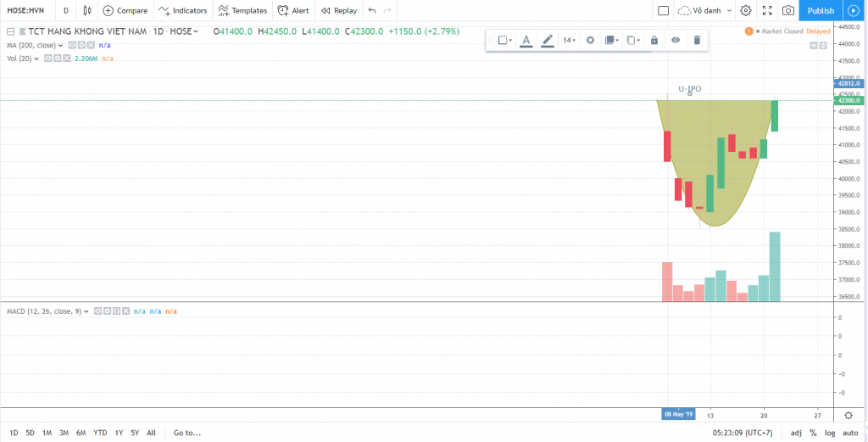
Task: Expand the MA (200, close) indicator menu
Action: (x=60, y=45)
